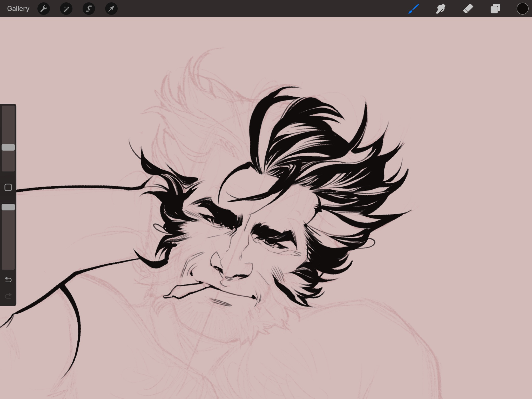Select the Brush tool
This screenshot has width=532, height=399.
[414, 9]
